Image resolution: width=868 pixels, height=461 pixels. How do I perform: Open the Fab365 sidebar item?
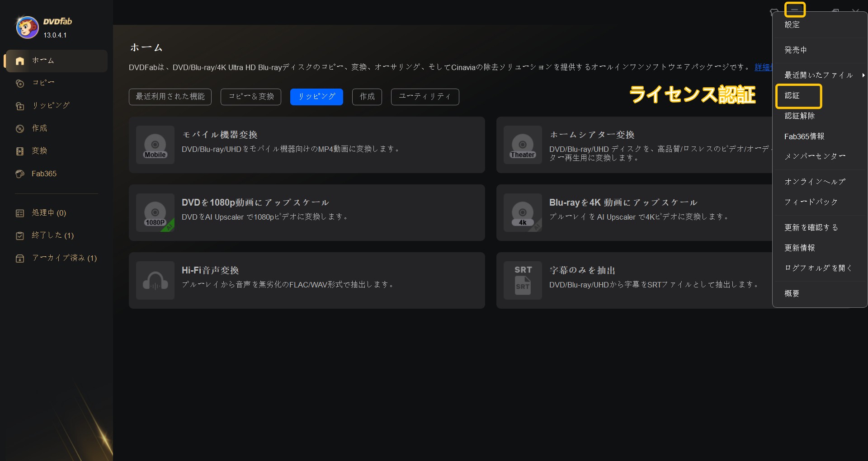point(56,174)
